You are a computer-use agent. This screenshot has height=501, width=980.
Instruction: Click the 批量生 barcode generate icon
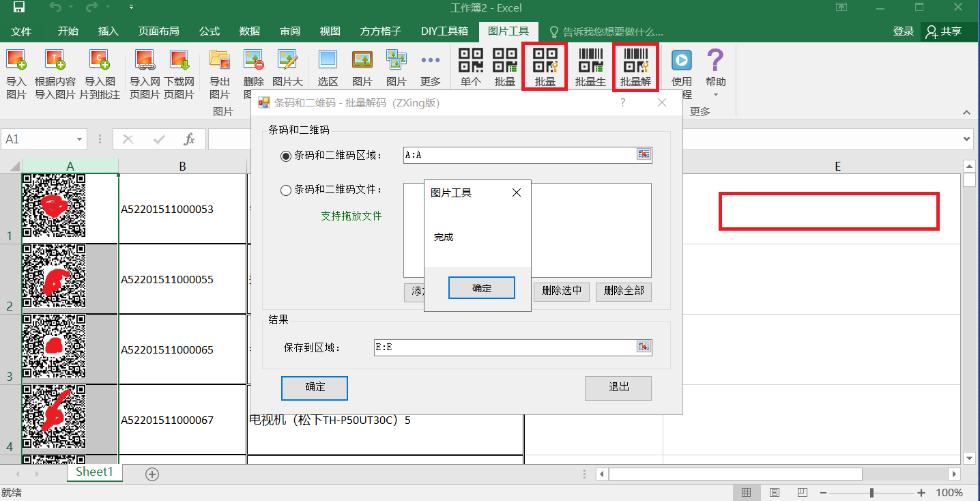pyautogui.click(x=590, y=60)
